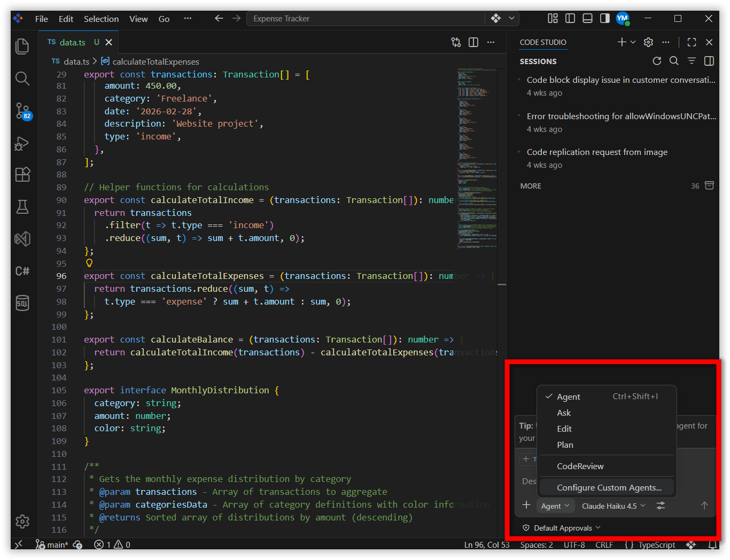Click the compare changes icon in editor toolbar
The width and height of the screenshot is (730, 560).
point(456,42)
